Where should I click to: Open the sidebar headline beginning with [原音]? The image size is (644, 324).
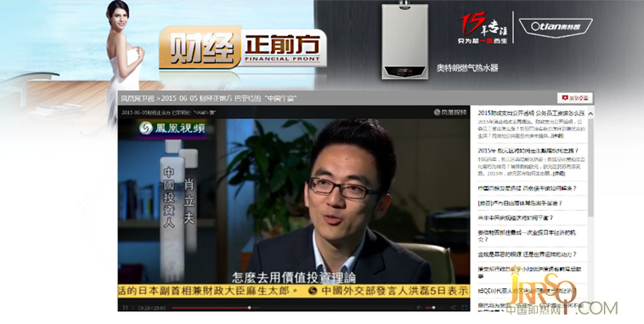(x=520, y=203)
